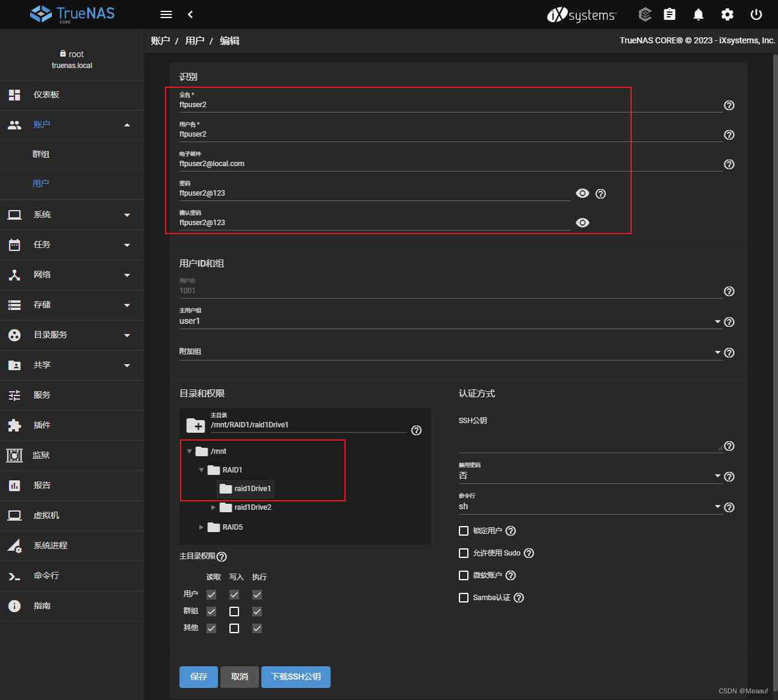Open the TrueCommand status icon
This screenshot has width=778, height=700.
[x=645, y=14]
